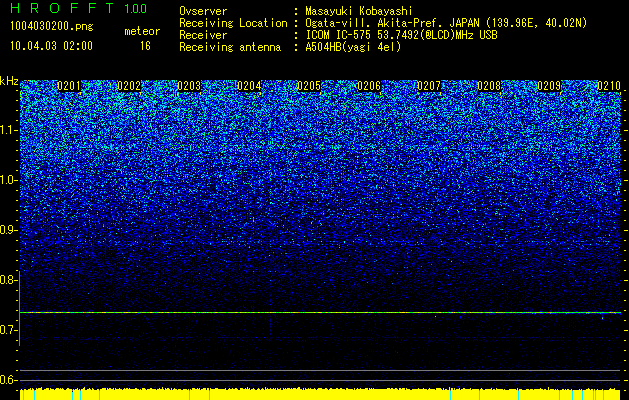Click the 0.8 frequency axis label
This screenshot has height=400, width=629.
tap(9, 280)
